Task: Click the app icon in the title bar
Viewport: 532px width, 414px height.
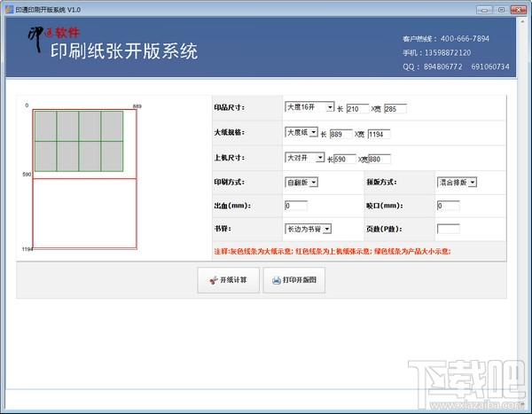Action: pyautogui.click(x=8, y=8)
